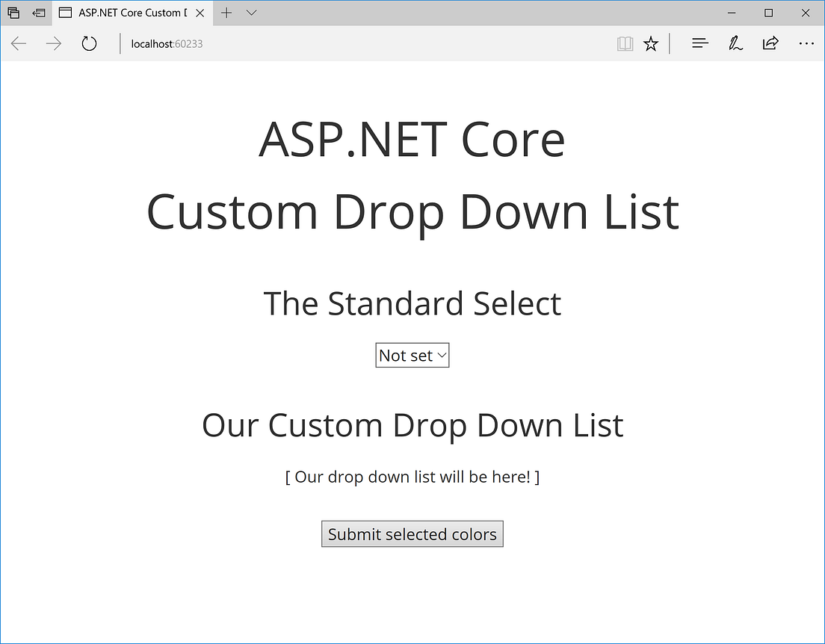Click the Back navigation arrow
This screenshot has height=644, width=825.
pyautogui.click(x=18, y=43)
